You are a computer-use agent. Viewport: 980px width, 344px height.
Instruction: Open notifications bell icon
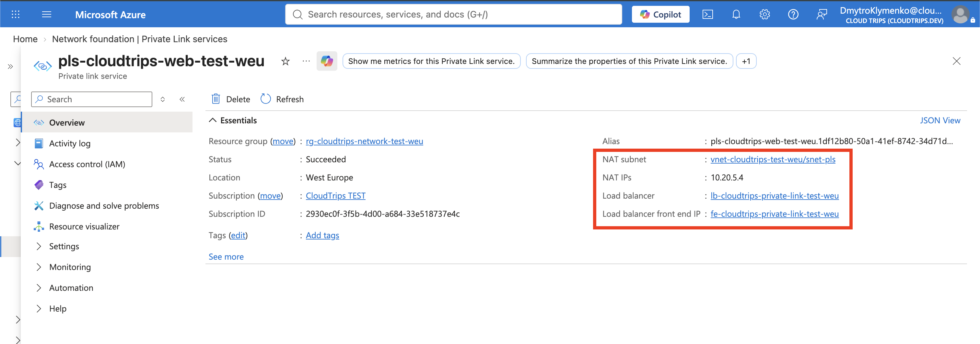tap(736, 15)
